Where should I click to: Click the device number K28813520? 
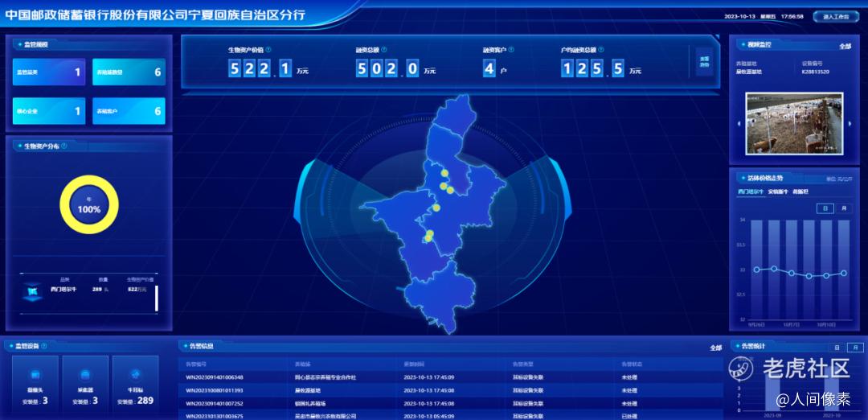(816, 72)
